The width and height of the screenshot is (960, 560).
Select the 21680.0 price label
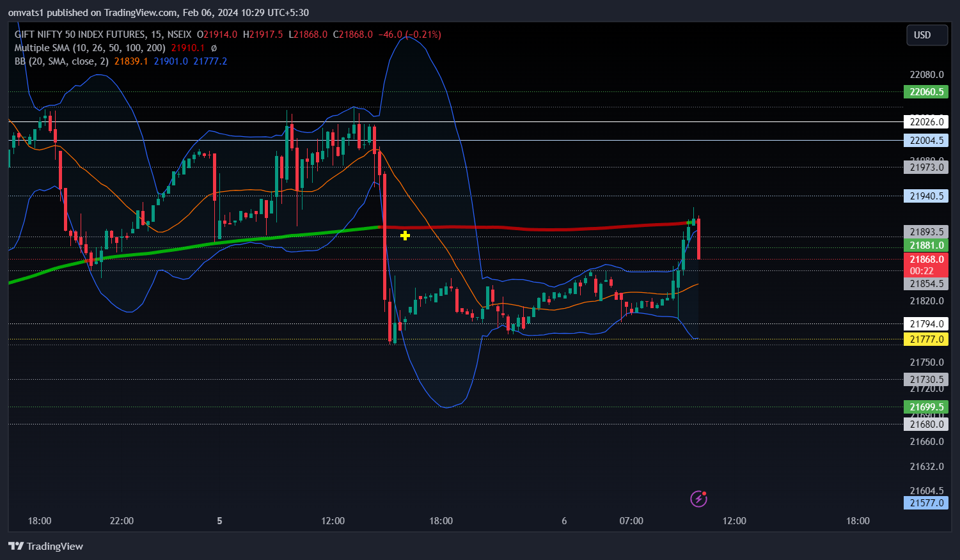click(x=926, y=424)
